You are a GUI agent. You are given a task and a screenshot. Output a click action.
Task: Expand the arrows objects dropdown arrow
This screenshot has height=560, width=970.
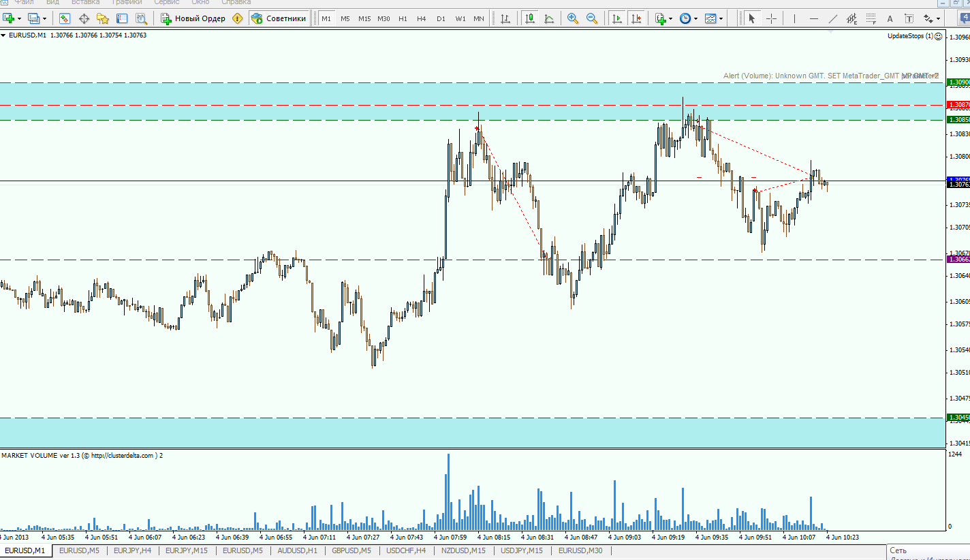pos(939,18)
